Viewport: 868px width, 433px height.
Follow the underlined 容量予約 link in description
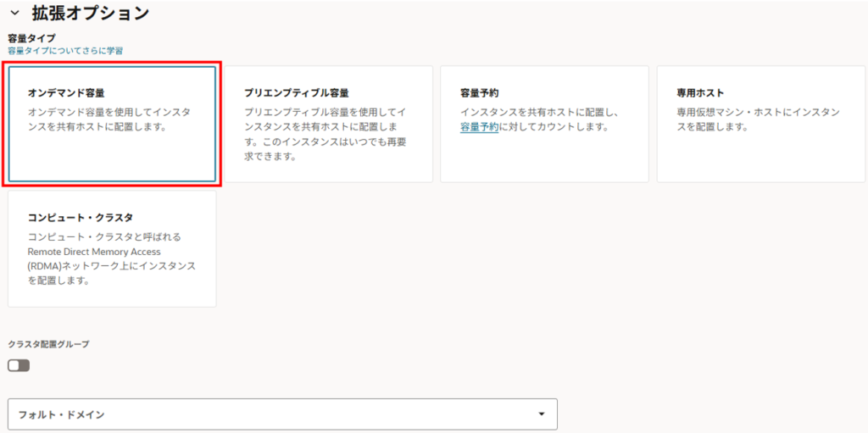click(481, 127)
